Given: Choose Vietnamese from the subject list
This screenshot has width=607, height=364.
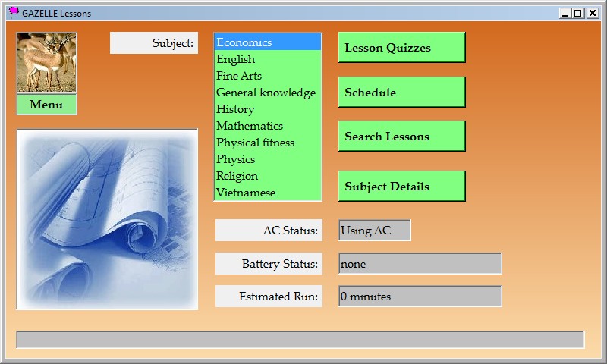Looking at the screenshot, I should [x=268, y=193].
